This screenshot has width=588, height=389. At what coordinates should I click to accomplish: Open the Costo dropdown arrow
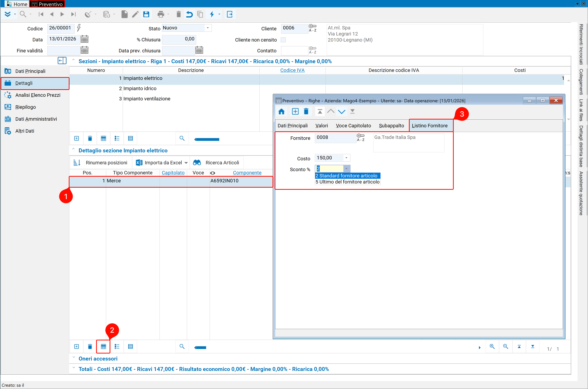click(x=346, y=158)
